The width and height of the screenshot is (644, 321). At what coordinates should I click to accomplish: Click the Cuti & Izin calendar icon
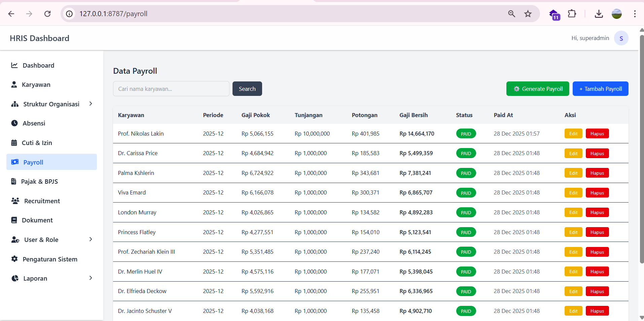14,143
